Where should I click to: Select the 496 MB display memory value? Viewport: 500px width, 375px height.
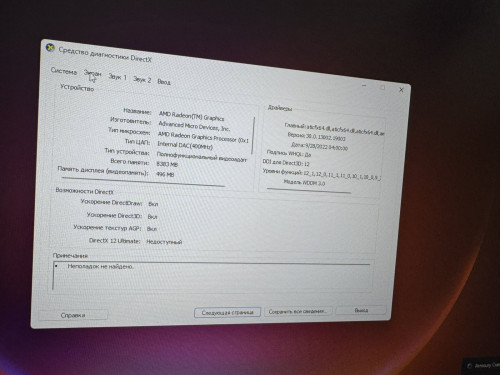[x=165, y=174]
